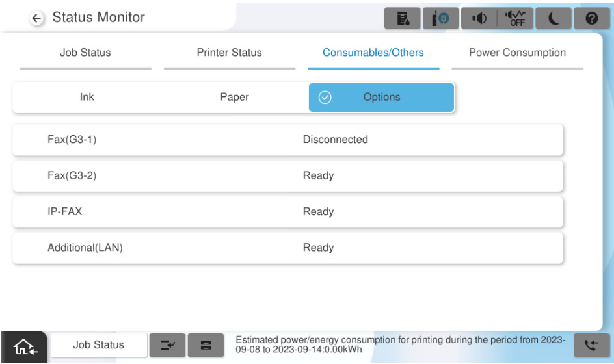Go back using the arrow beside Status Monitor
The image size is (614, 364).
coord(36,18)
